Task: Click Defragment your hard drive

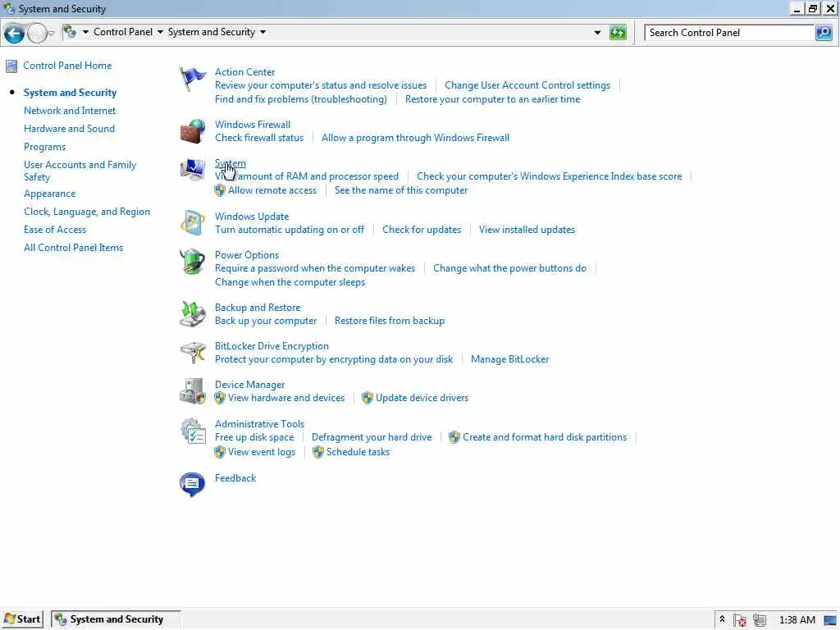Action: [x=372, y=437]
